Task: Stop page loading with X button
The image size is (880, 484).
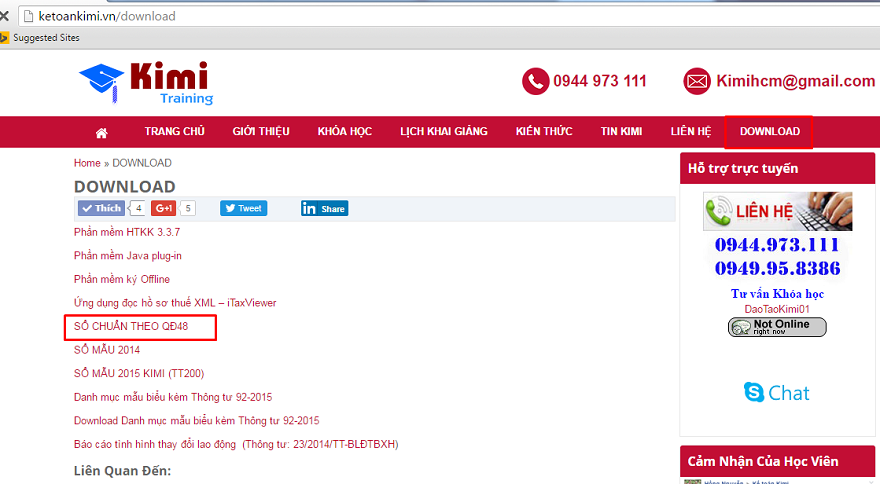Action: (5, 16)
